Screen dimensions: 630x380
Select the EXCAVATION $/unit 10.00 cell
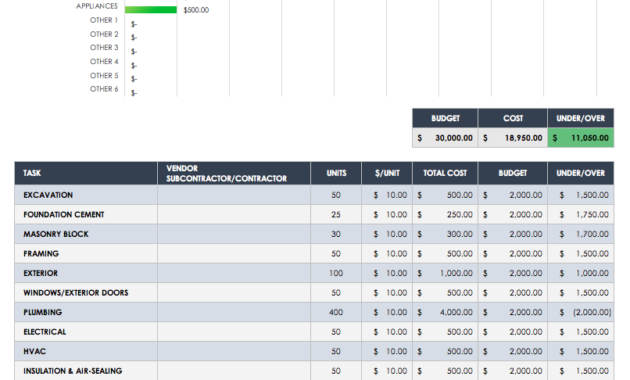tap(387, 195)
